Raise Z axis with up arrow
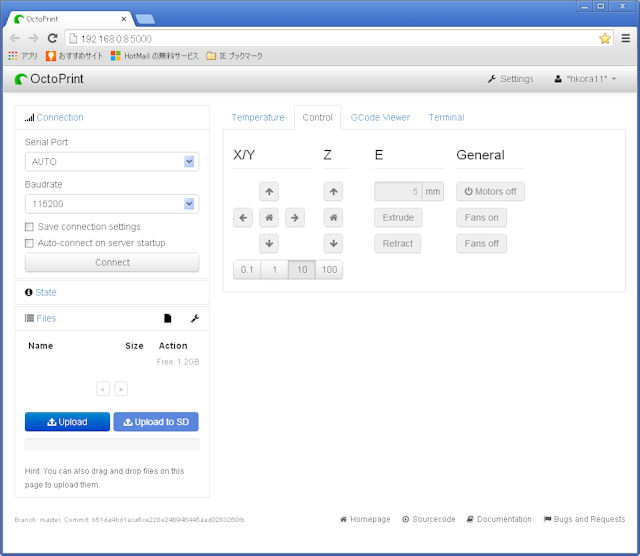This screenshot has height=556, width=640. 333,191
